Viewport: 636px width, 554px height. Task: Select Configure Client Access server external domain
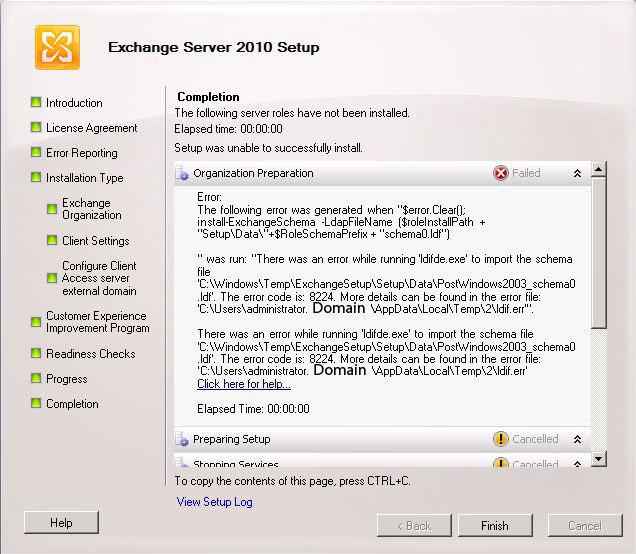click(x=99, y=278)
